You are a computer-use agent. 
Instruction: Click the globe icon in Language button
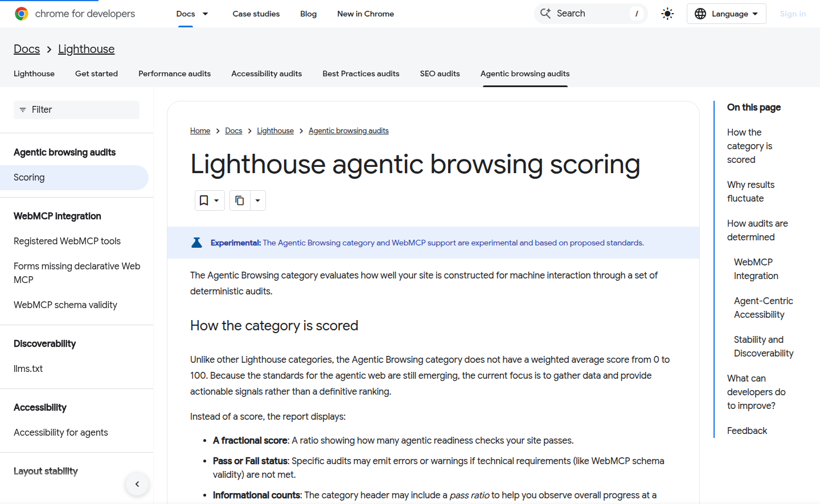click(700, 14)
